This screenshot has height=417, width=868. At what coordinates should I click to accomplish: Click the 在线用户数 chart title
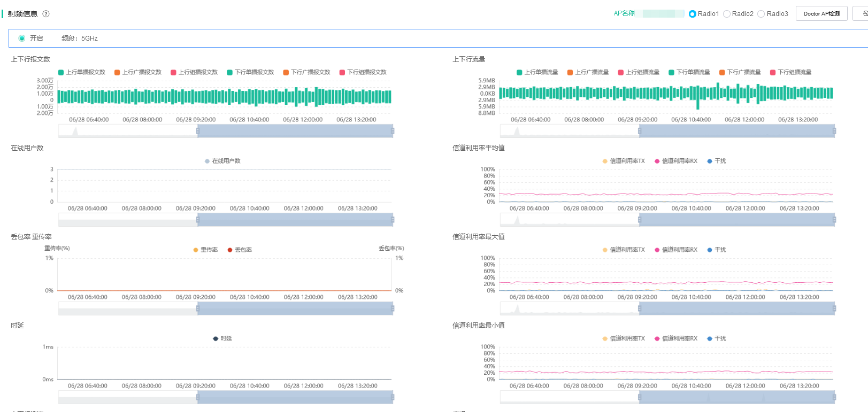coord(27,148)
